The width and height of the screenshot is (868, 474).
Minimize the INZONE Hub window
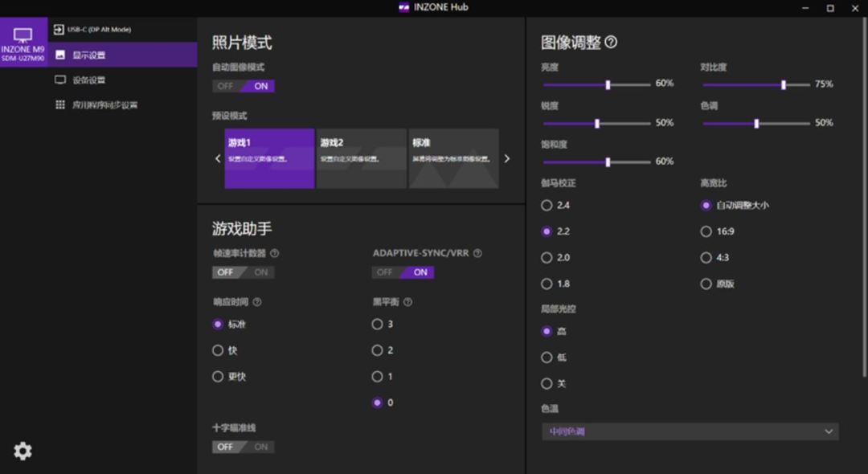pos(805,8)
